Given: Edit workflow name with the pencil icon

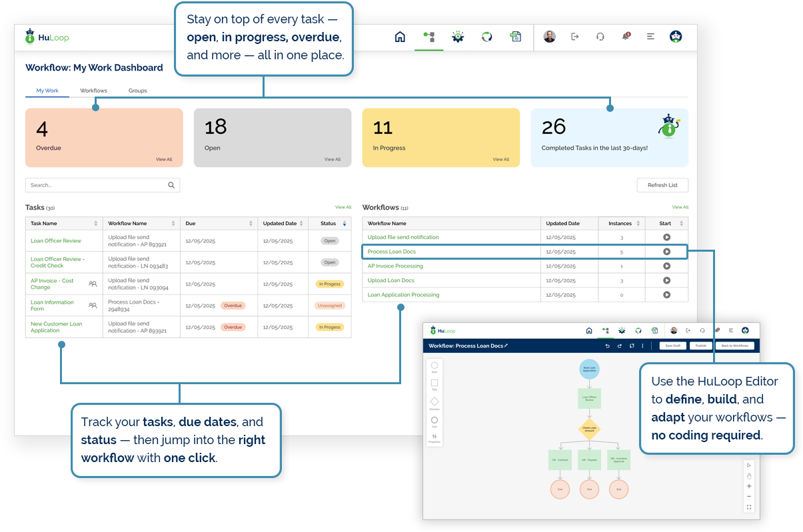Looking at the screenshot, I should coord(506,346).
